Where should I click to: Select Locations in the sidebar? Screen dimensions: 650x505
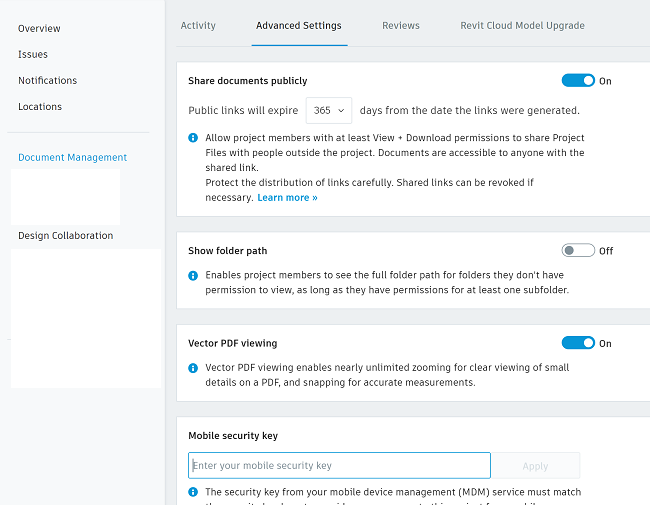point(40,106)
